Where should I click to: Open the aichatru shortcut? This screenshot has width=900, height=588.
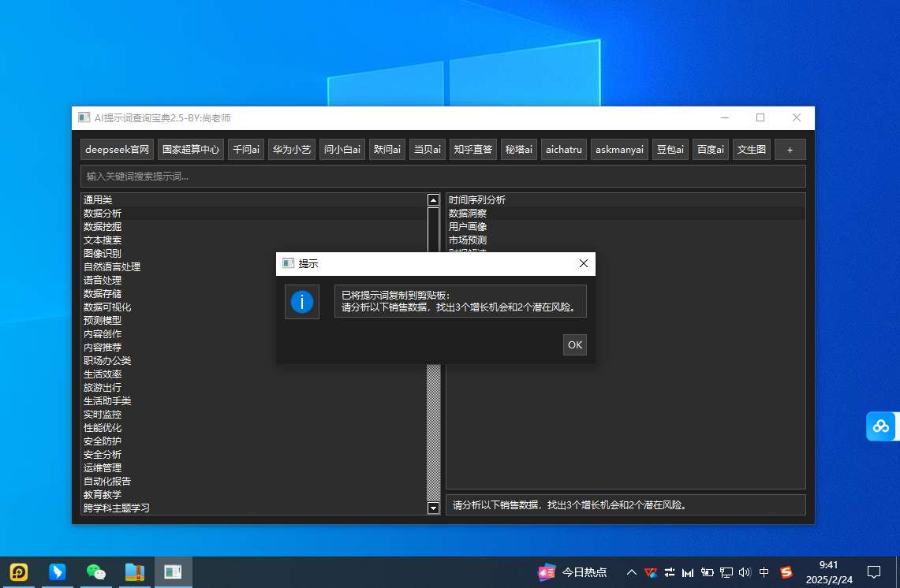tap(564, 150)
